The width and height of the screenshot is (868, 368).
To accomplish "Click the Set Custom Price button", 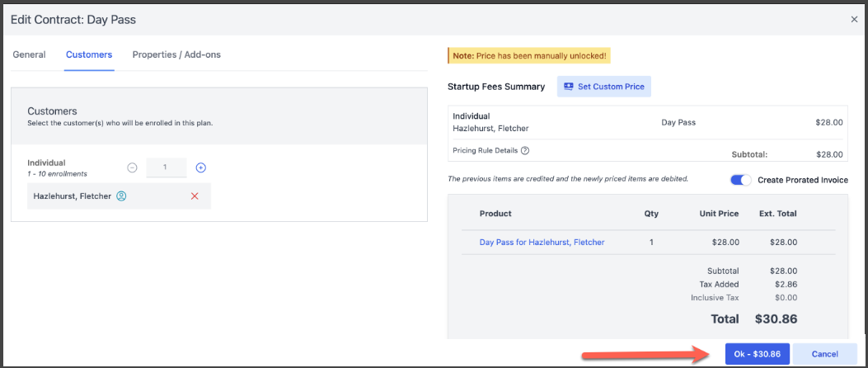I will tap(604, 87).
